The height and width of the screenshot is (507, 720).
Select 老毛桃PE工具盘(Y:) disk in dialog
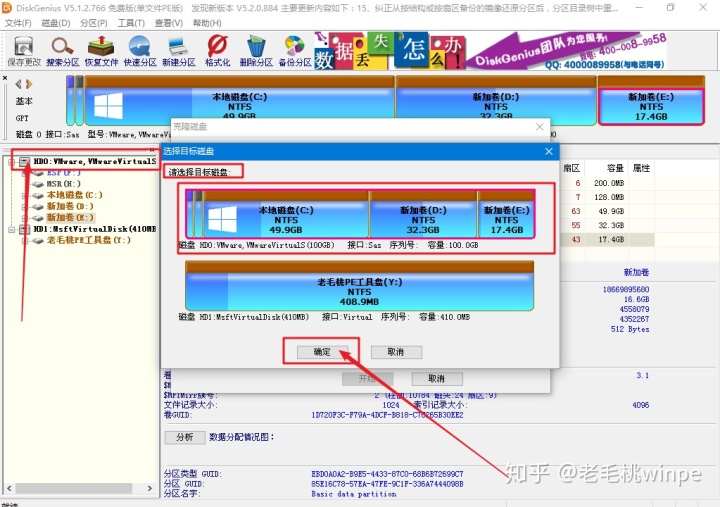(359, 286)
